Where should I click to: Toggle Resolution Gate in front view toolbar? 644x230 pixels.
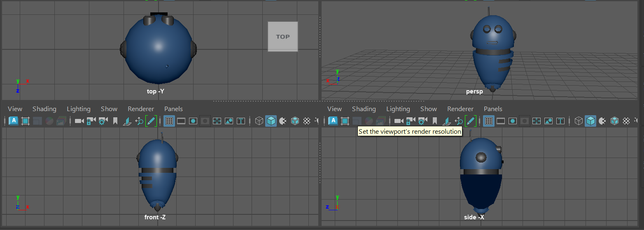click(193, 121)
